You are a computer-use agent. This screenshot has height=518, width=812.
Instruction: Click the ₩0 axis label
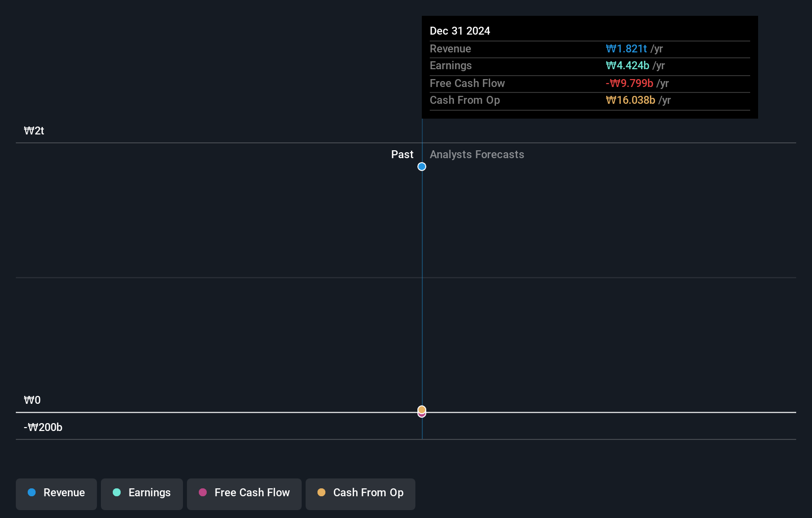(32, 400)
